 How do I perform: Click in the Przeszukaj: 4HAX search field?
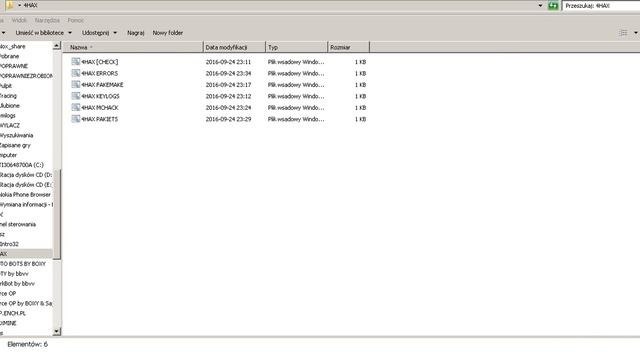(x=601, y=6)
